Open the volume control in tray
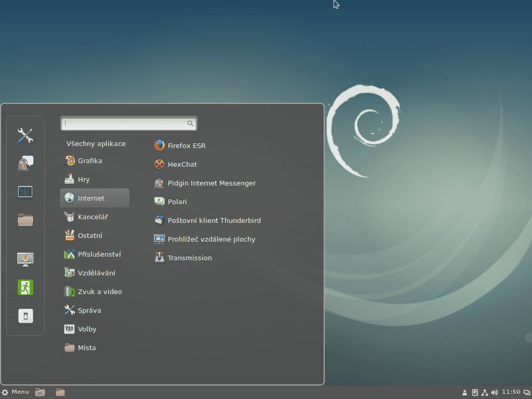The width and height of the screenshot is (532, 399). 494,392
